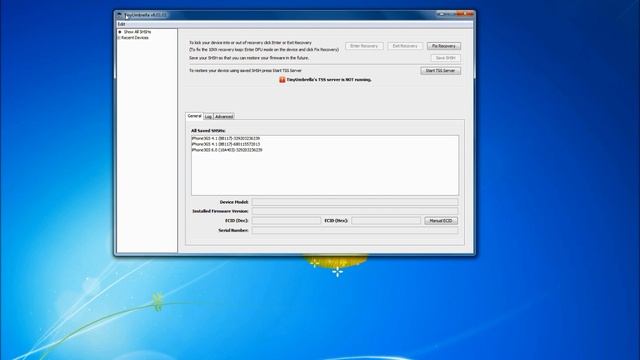Switch to the Log tab

pos(208,116)
